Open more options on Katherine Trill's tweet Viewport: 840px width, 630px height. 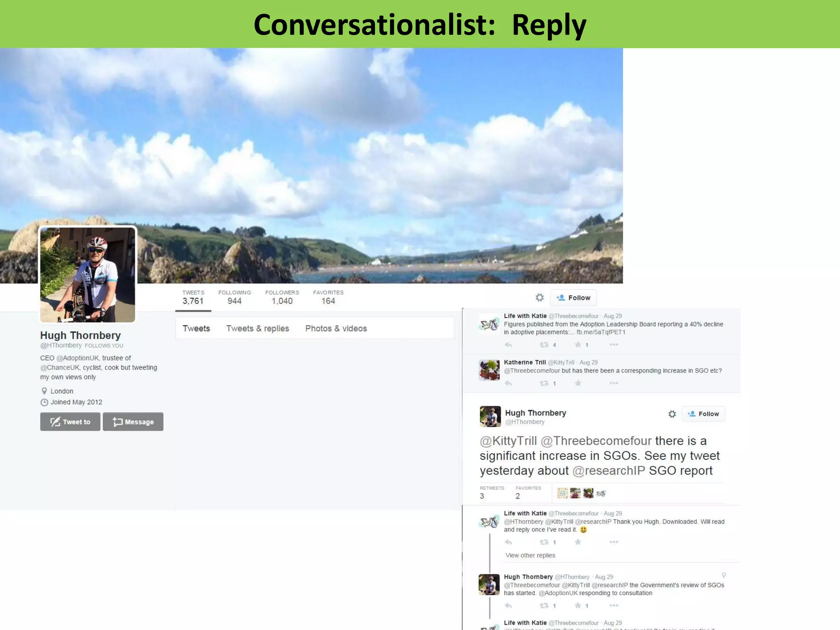click(x=614, y=383)
